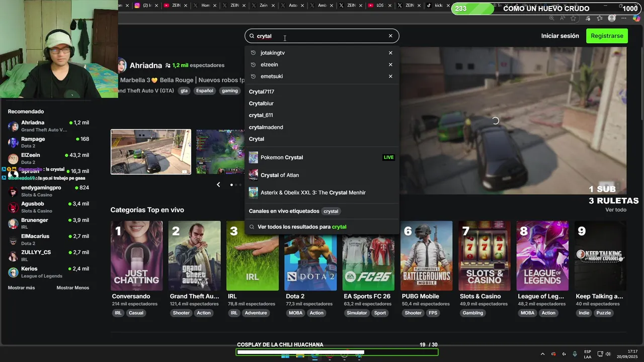Open the IRL category card

253,256
